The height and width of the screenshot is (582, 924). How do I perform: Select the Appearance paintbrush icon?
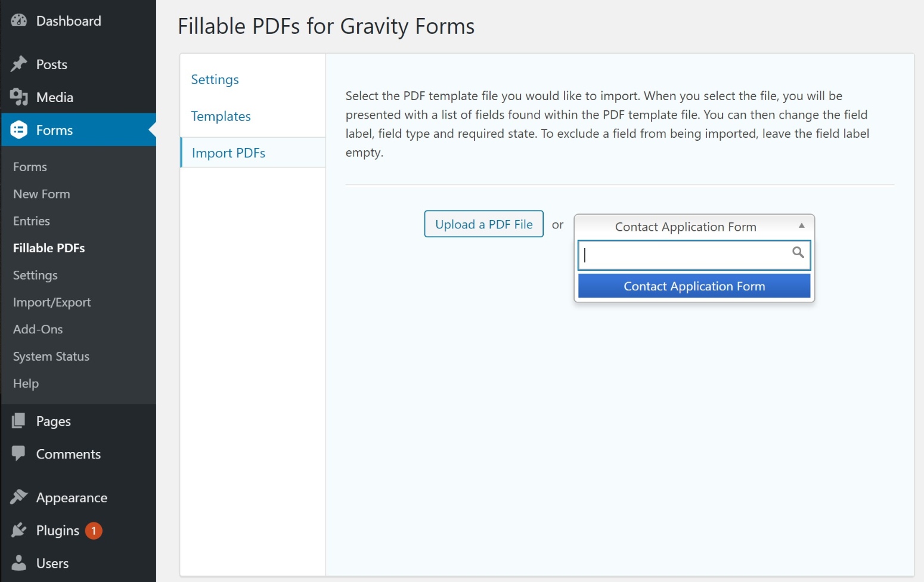click(x=18, y=497)
